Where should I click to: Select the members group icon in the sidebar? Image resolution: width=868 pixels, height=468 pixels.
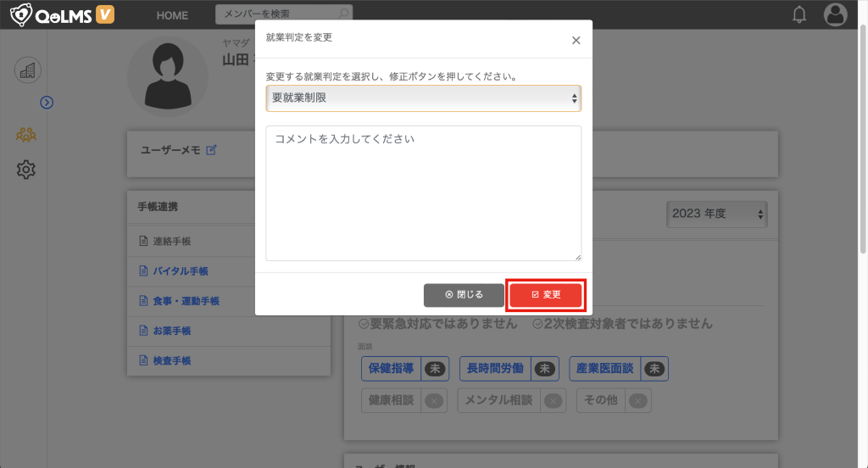26,135
